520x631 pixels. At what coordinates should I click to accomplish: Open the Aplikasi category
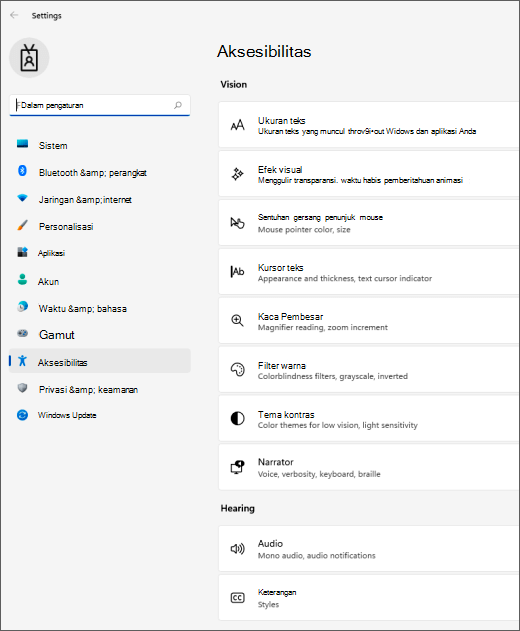[100, 253]
